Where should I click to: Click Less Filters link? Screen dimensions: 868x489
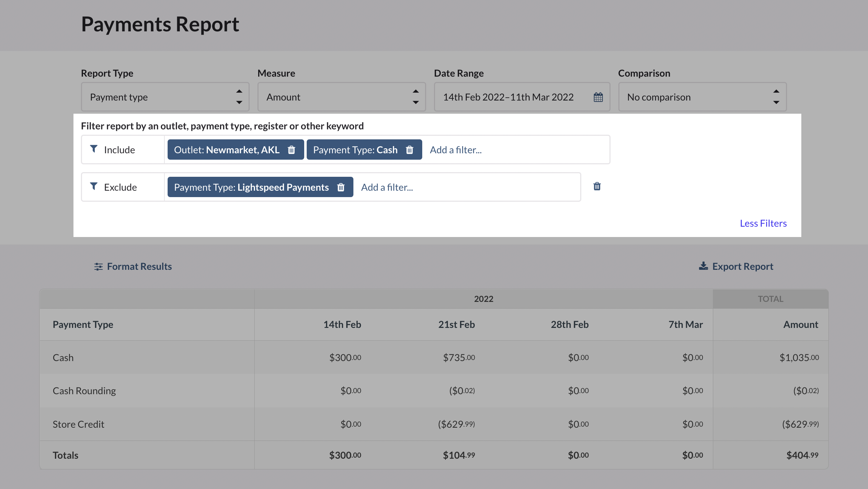click(763, 223)
